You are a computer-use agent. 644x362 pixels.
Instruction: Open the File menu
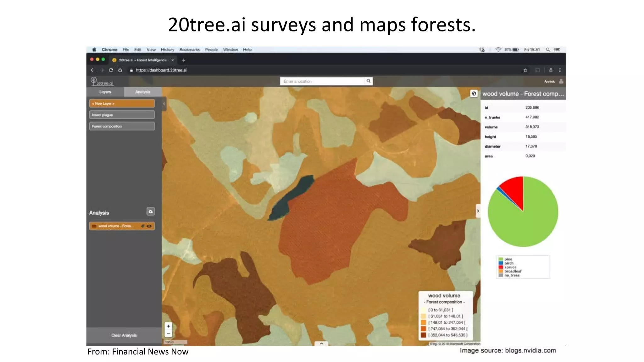(x=126, y=50)
